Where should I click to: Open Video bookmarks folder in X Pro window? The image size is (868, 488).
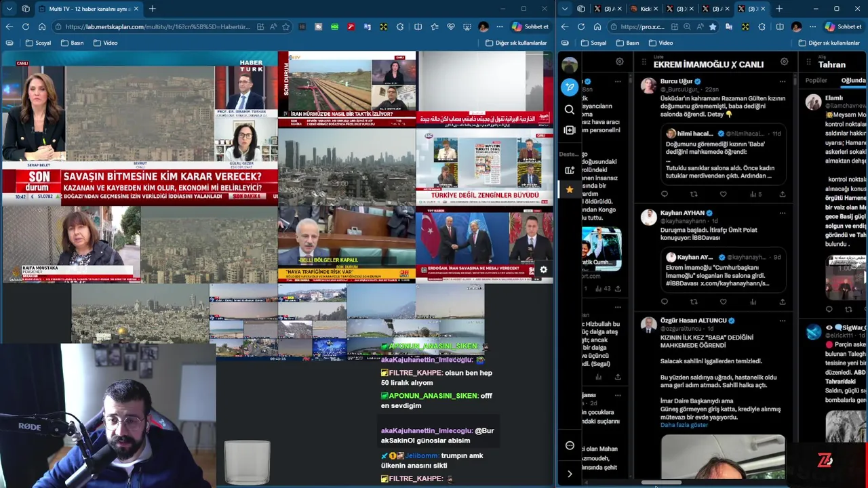pos(660,43)
